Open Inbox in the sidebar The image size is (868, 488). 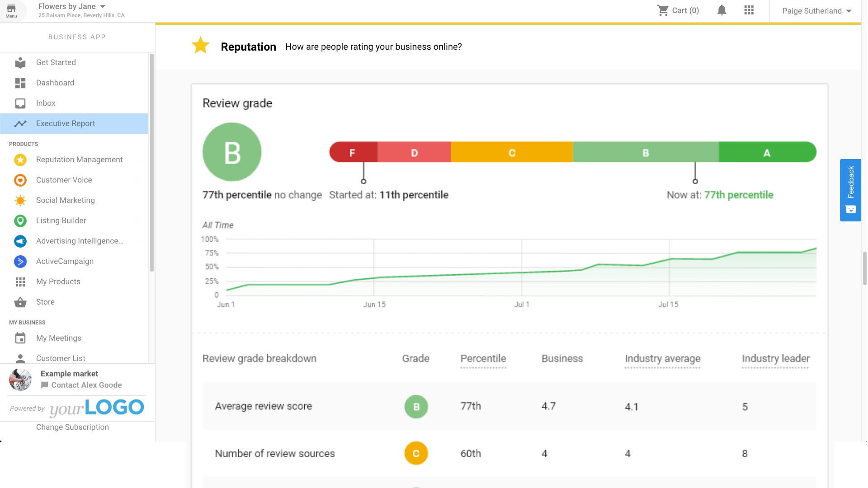(x=74, y=103)
